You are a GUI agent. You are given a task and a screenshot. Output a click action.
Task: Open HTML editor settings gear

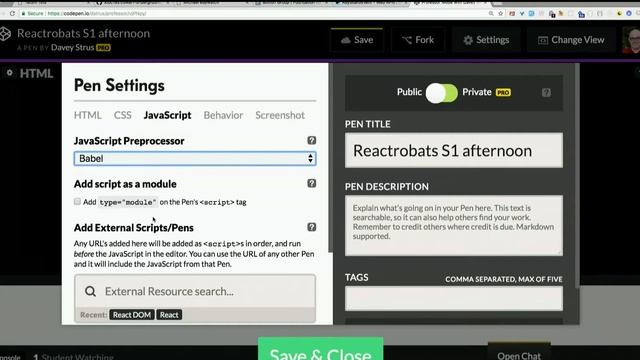10,73
